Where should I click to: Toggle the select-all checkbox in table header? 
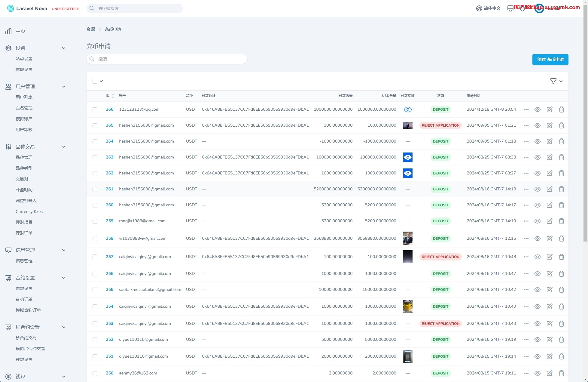[95, 81]
